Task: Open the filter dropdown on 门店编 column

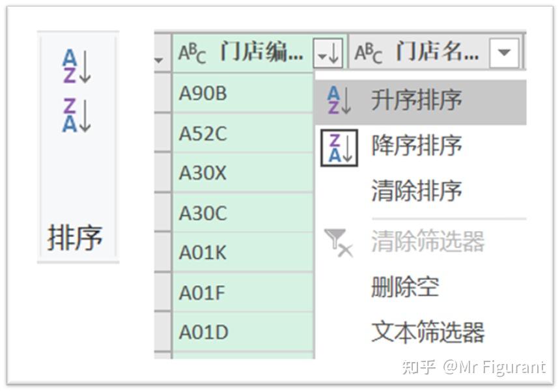Action: point(328,54)
